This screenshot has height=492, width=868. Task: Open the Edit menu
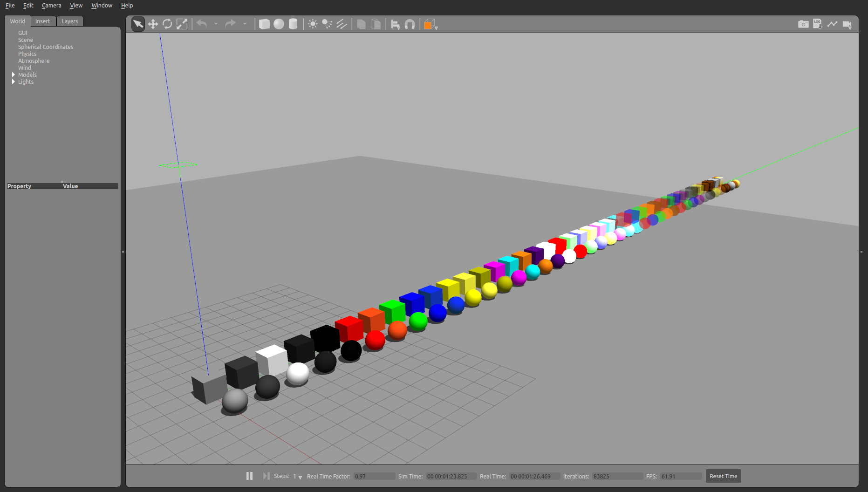pyautogui.click(x=28, y=6)
